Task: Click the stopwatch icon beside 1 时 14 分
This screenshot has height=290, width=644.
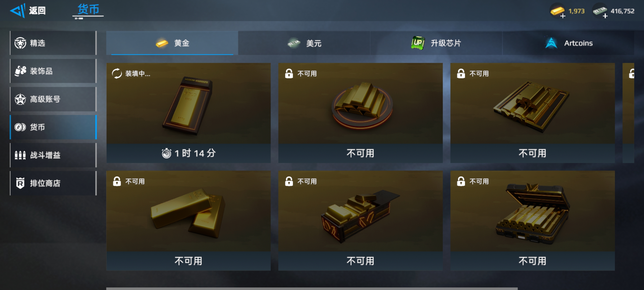Action: 166,153
